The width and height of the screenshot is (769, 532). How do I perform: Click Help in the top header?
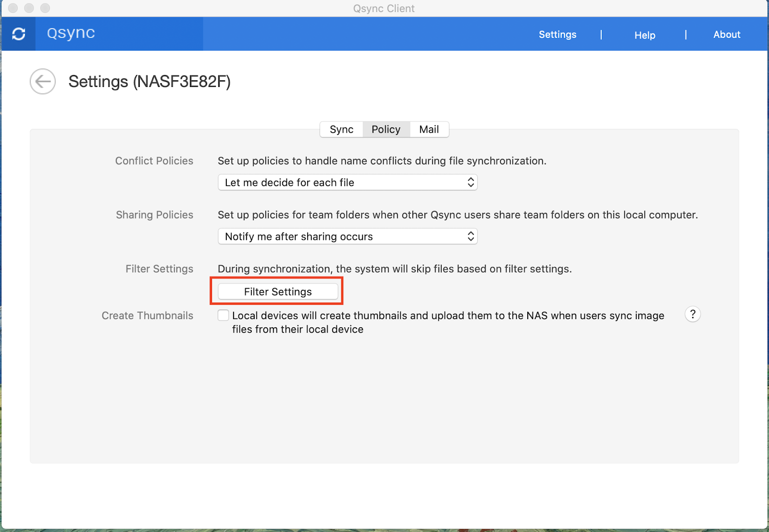click(645, 35)
